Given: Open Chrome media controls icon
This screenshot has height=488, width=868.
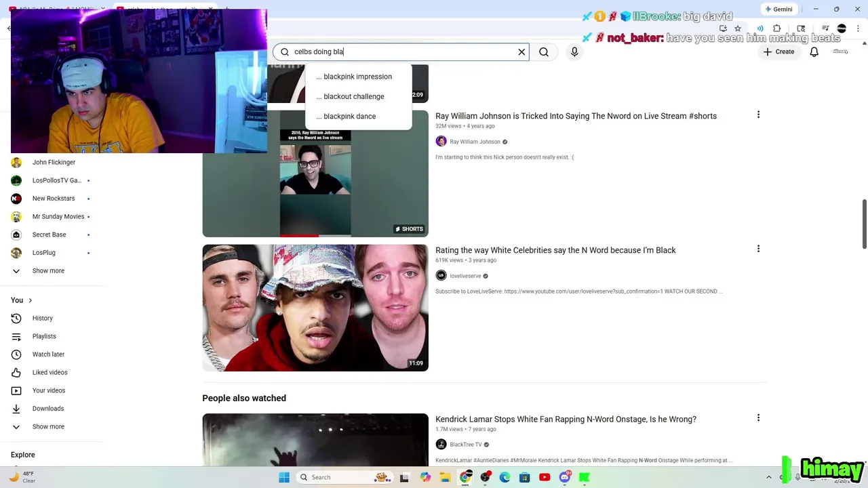Looking at the screenshot, I should point(825,28).
